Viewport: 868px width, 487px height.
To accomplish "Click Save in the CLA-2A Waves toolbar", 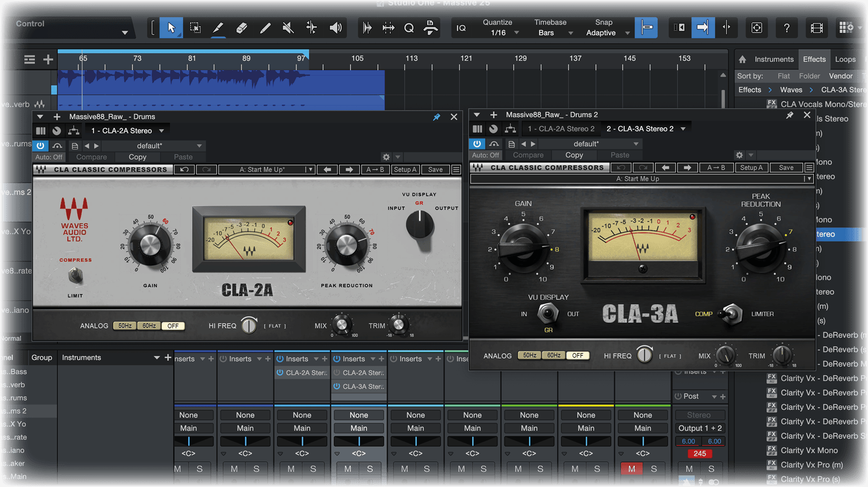I will click(x=435, y=170).
